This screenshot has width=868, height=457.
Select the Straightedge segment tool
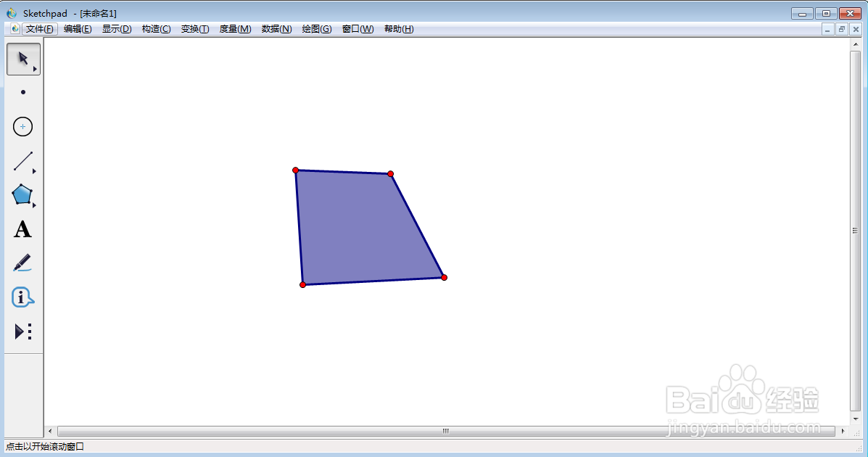coord(22,161)
